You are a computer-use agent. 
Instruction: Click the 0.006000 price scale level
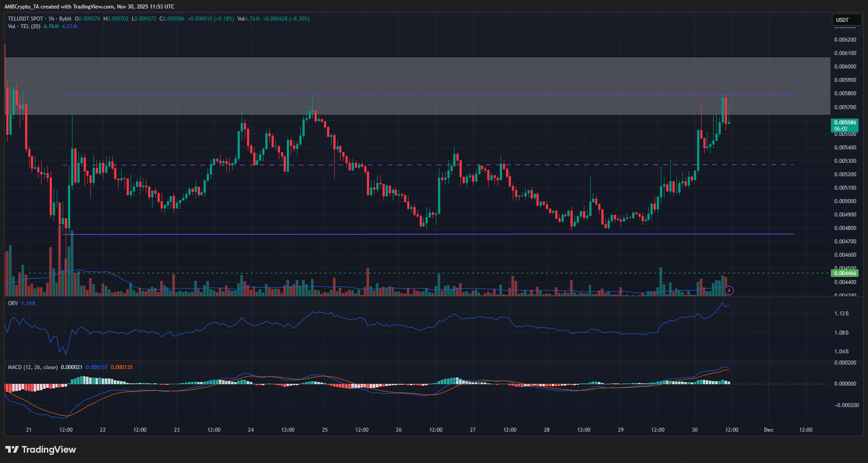pos(845,67)
